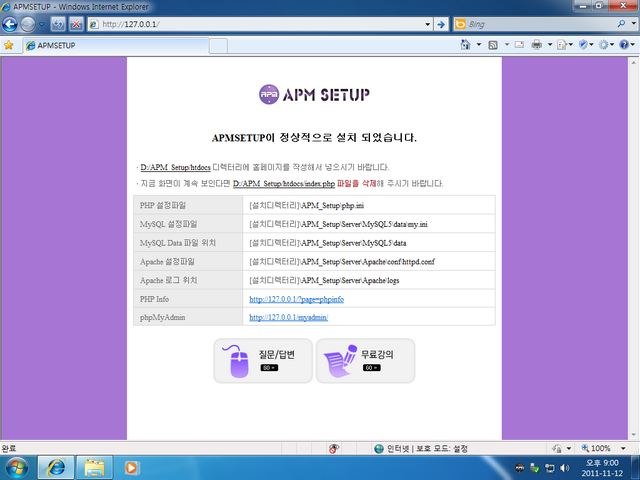Click the 인터넷 보호 모드 zone indicator

click(x=421, y=449)
